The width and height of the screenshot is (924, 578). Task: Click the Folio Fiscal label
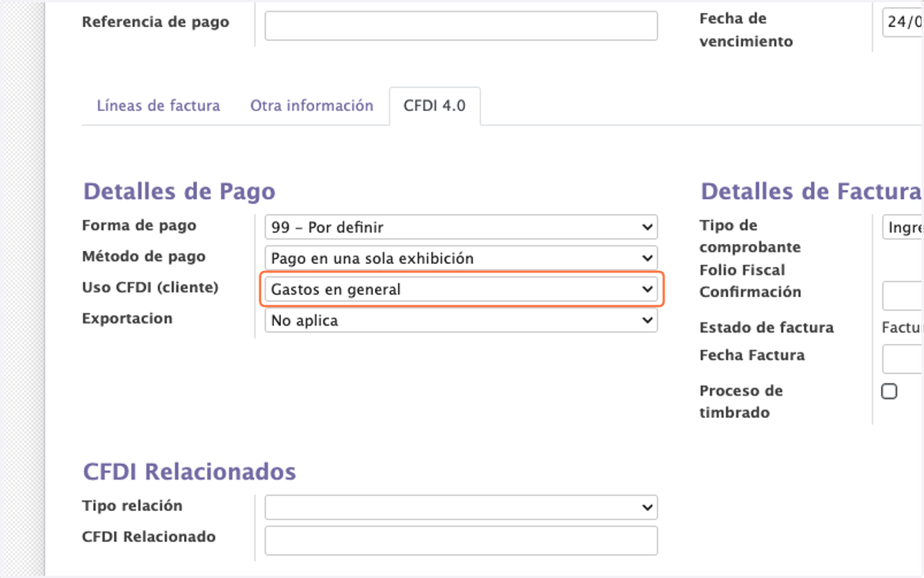[x=742, y=270]
